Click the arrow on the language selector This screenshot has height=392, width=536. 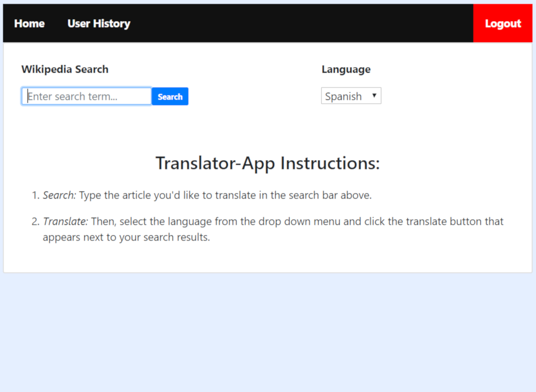[374, 96]
